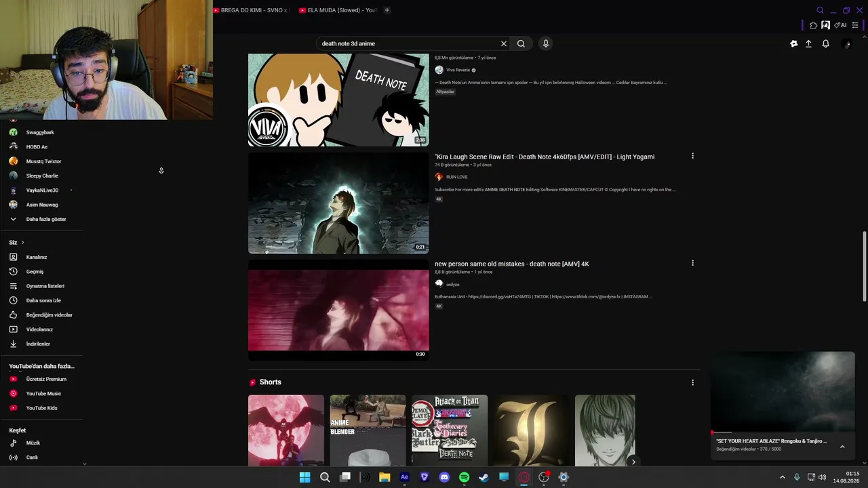Open After Effects from the taskbar
868x488 pixels.
click(x=405, y=477)
